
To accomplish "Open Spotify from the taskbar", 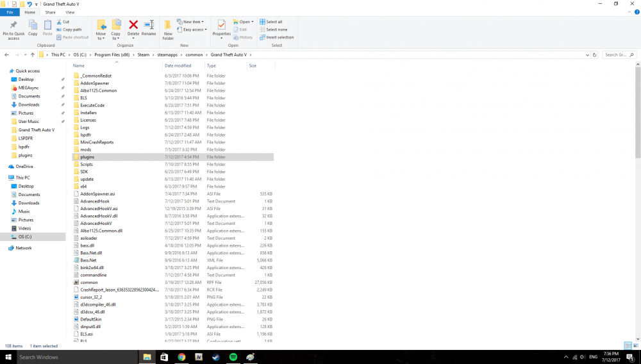I will (233, 357).
